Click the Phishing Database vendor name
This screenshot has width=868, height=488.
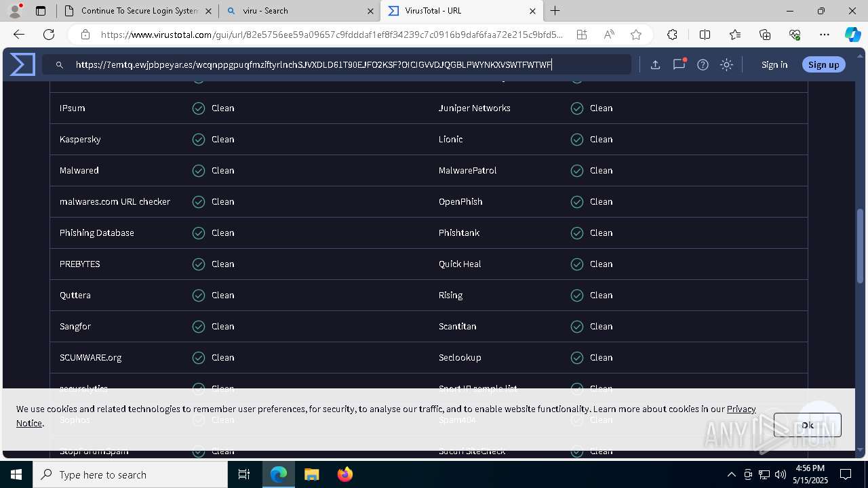tap(97, 232)
